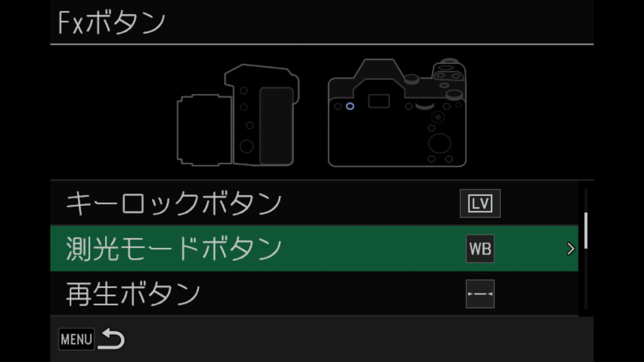The width and height of the screenshot is (644, 362).
Task: Click the MENU icon
Action: click(76, 339)
